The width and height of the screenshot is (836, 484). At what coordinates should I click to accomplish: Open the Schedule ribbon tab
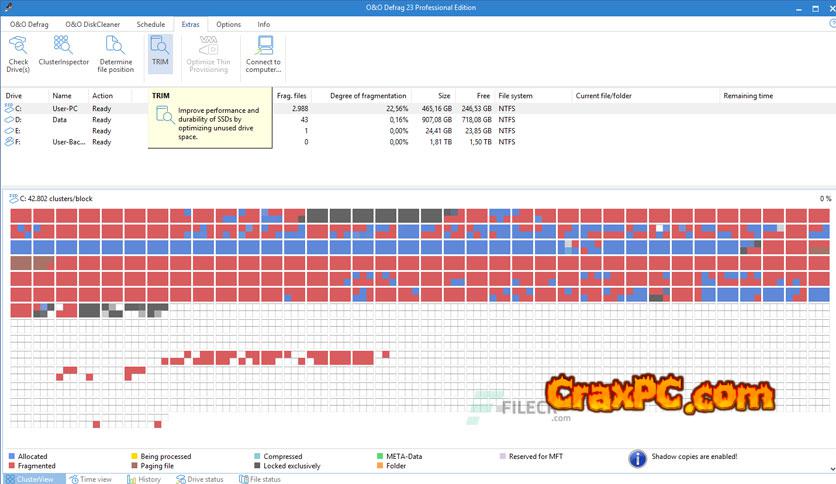(x=151, y=23)
